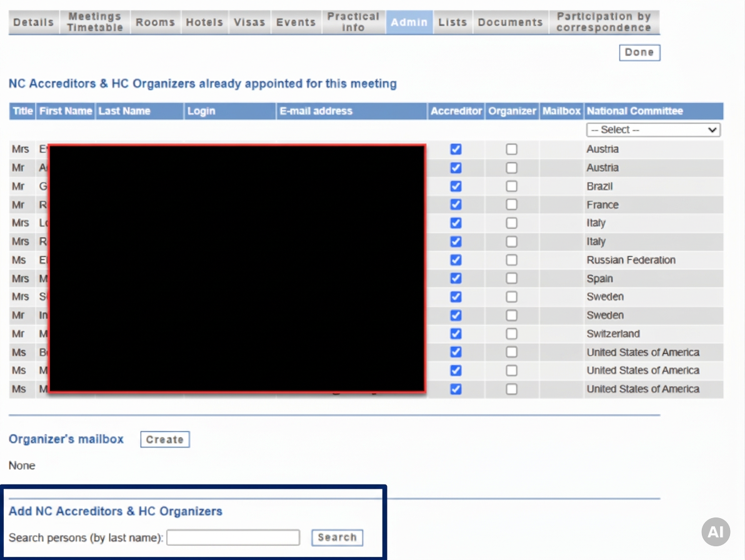Click the Search button for persons

[x=337, y=537]
